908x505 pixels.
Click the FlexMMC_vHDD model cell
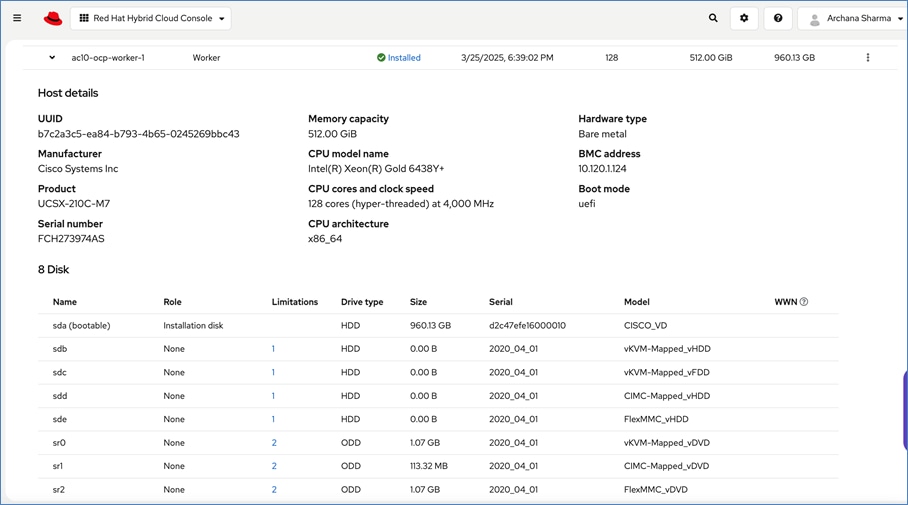(656, 419)
